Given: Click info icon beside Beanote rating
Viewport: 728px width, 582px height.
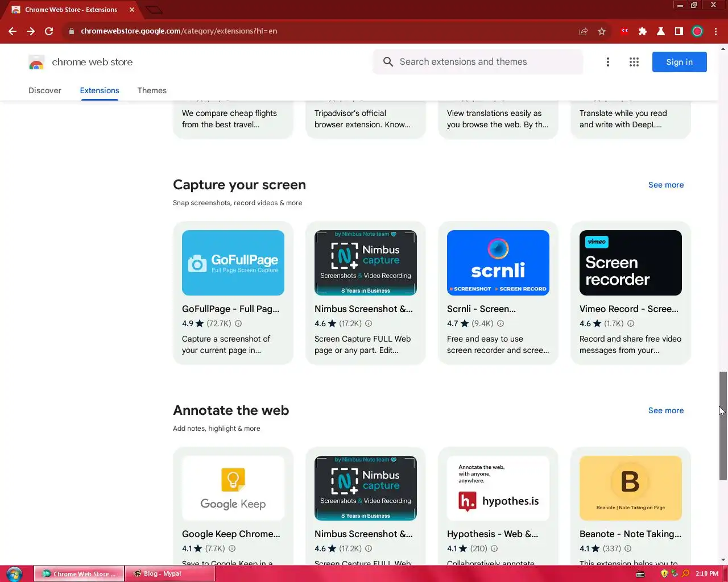Looking at the screenshot, I should click(x=628, y=548).
